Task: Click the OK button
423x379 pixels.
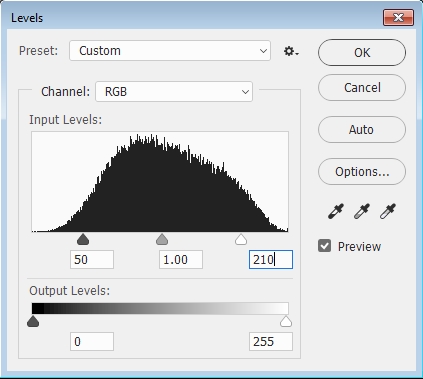Action: [x=362, y=52]
